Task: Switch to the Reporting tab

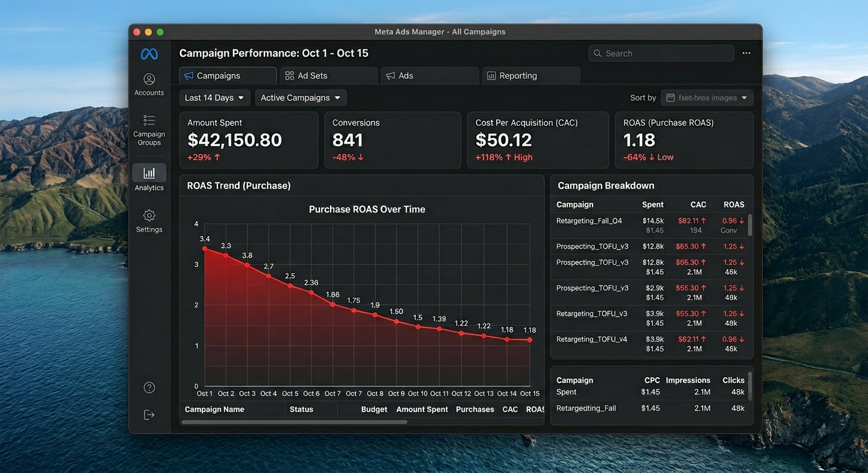Action: (x=530, y=76)
